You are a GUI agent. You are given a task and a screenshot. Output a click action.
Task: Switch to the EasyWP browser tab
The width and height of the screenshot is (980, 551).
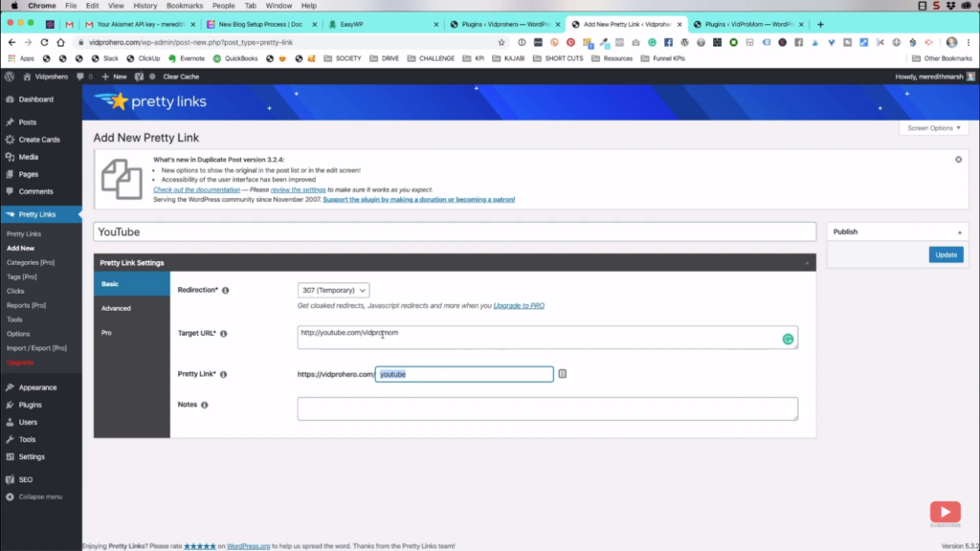tap(383, 24)
